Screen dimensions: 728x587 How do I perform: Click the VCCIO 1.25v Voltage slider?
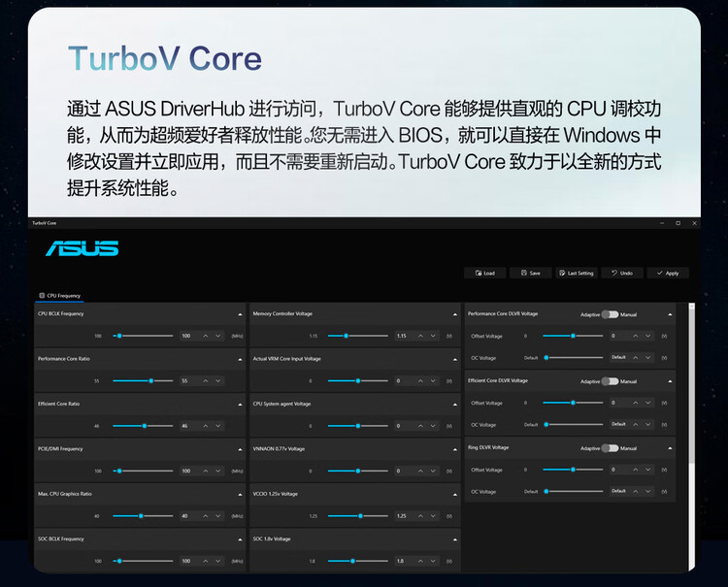358,515
